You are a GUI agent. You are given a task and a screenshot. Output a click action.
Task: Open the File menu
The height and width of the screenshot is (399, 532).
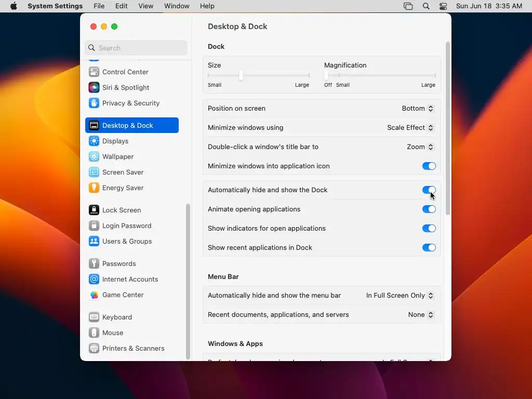99,6
